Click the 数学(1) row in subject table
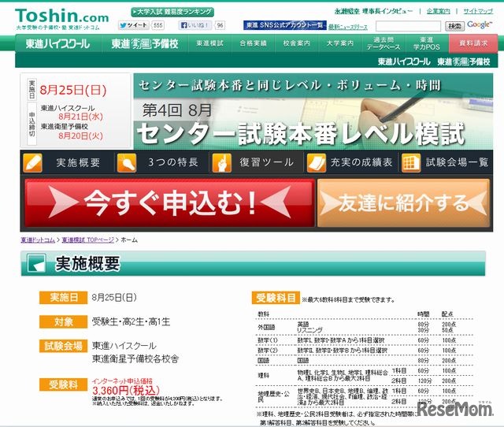The height and width of the screenshot is (427, 504). tap(364, 340)
